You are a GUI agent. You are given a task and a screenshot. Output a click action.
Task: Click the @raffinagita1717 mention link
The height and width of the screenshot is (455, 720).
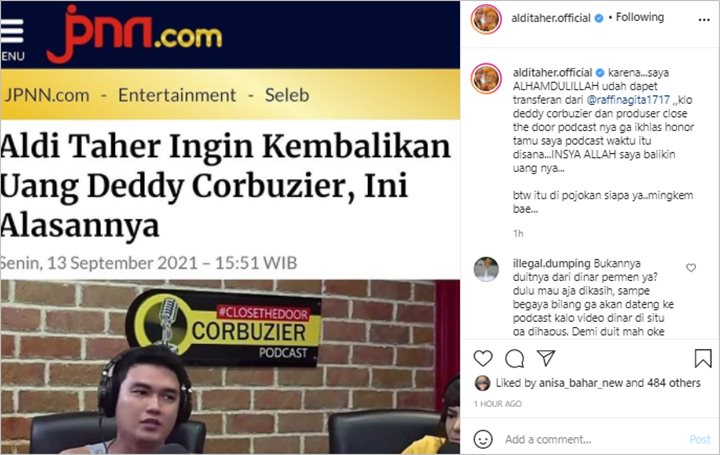[628, 100]
